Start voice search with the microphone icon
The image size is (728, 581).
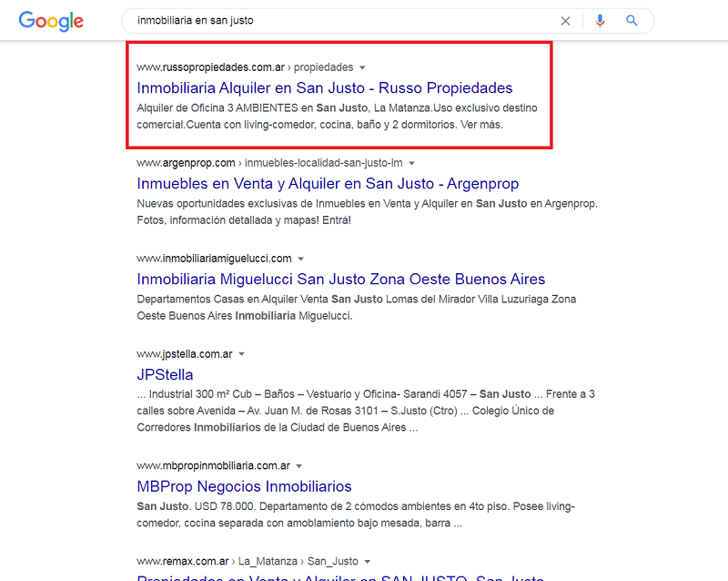pyautogui.click(x=600, y=21)
